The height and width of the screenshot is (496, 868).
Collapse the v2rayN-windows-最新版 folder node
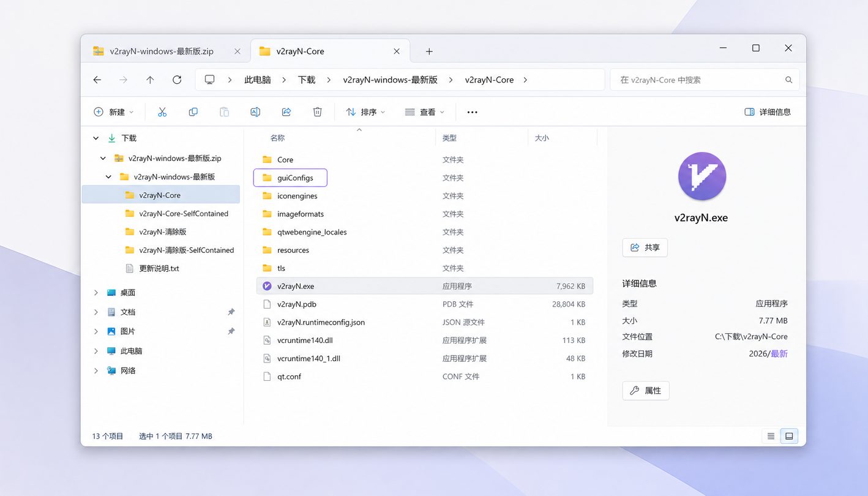click(x=108, y=177)
